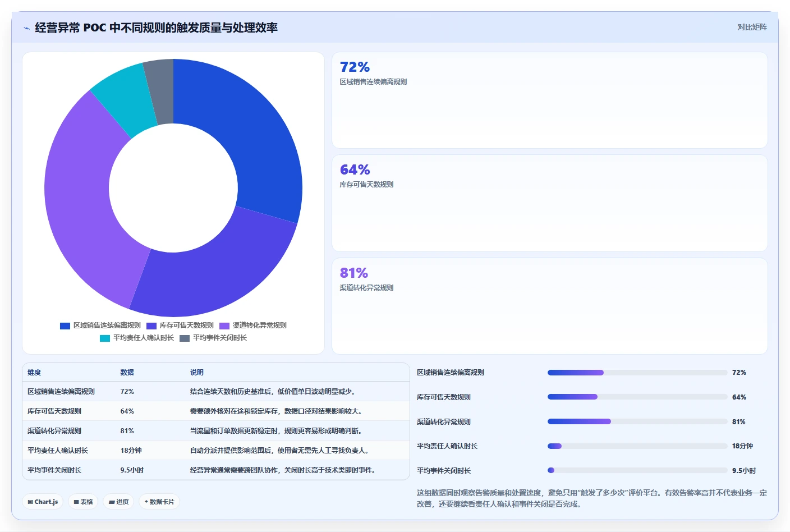
Task: Click 平均责任人确认时长 progress bar
Action: [637, 446]
